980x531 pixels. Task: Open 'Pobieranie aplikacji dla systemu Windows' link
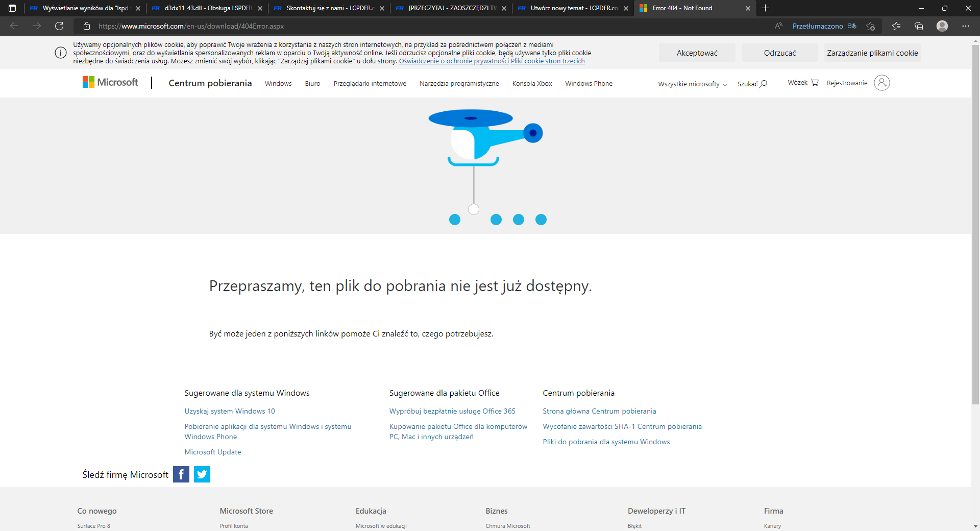click(268, 431)
